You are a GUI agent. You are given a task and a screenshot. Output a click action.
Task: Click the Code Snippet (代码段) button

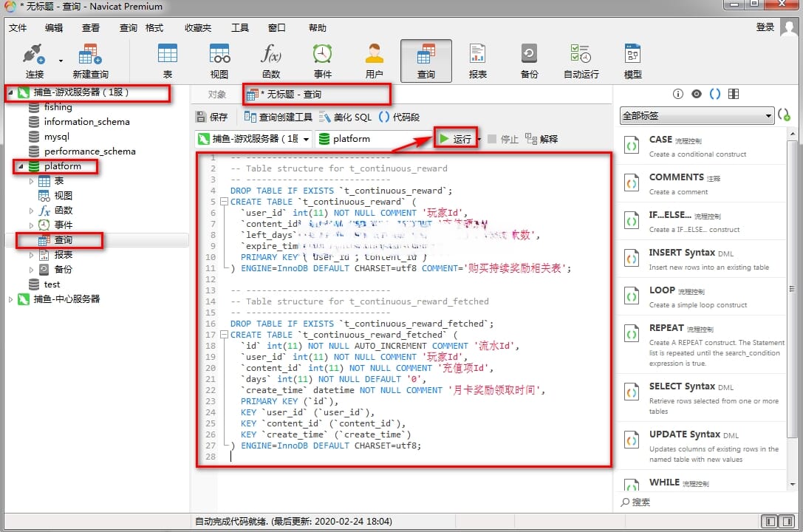tap(399, 117)
